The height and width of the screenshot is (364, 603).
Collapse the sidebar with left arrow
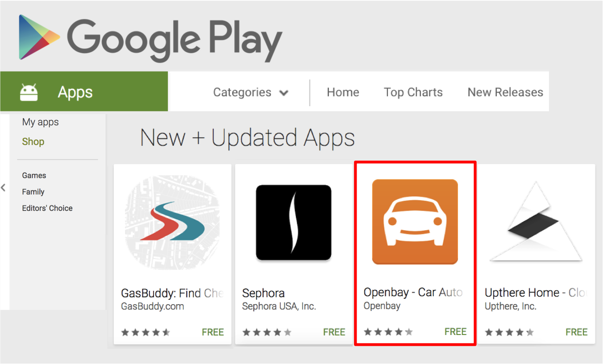[x=4, y=187]
